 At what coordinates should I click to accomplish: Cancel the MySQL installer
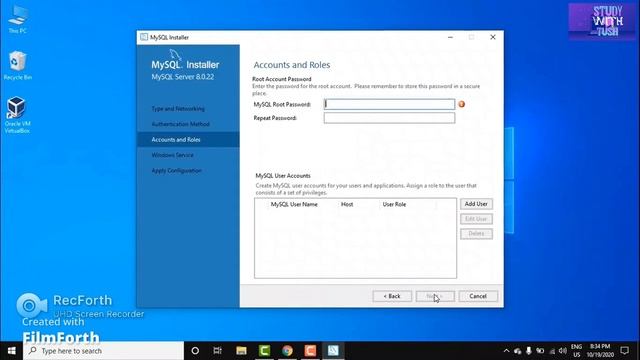pyautogui.click(x=478, y=296)
